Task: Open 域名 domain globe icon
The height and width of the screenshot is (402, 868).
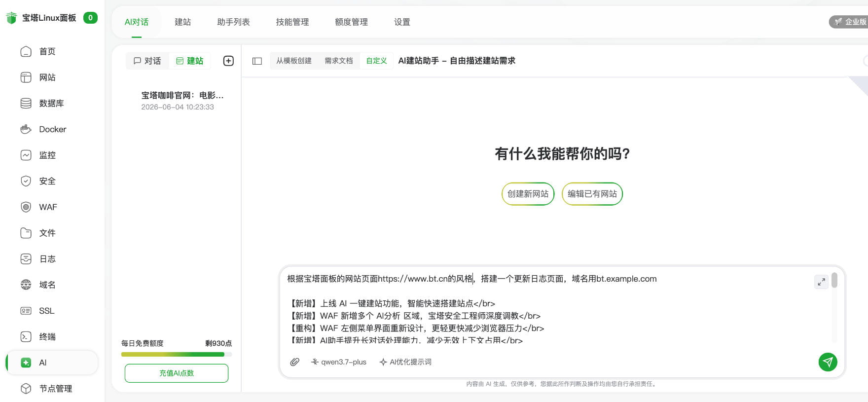Action: (x=26, y=285)
